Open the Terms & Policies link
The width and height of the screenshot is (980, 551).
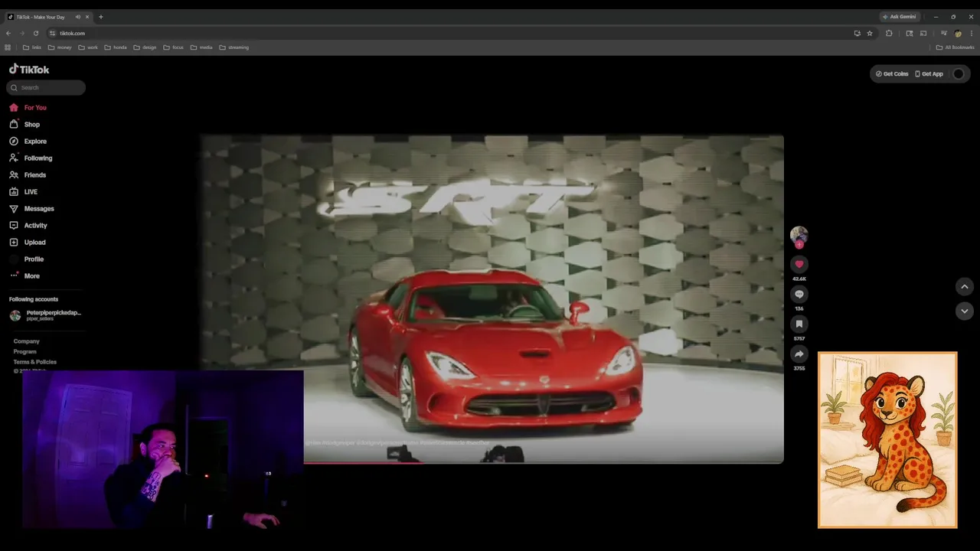coord(34,362)
